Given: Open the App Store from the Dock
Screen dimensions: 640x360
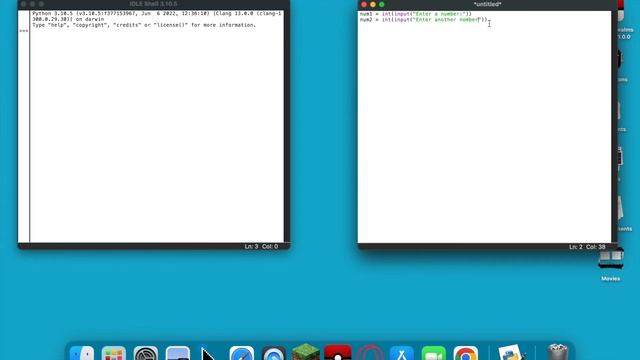Looking at the screenshot, I should coord(402,353).
